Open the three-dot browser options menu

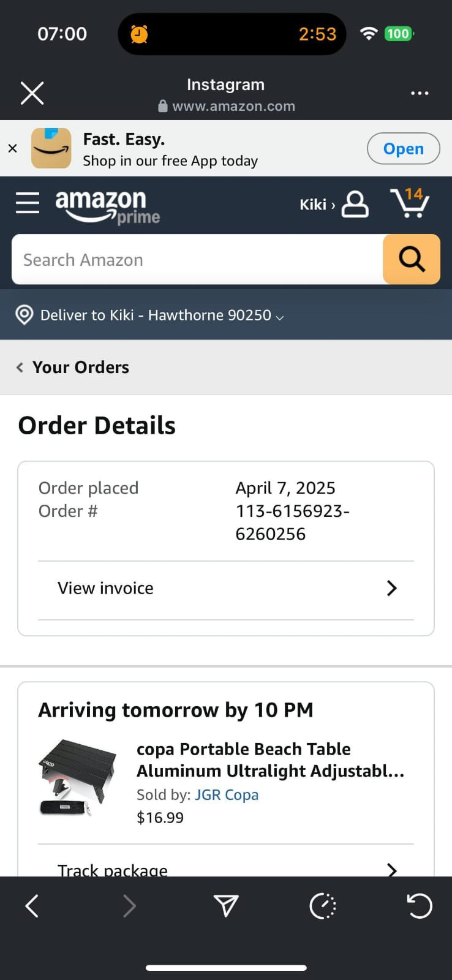[x=420, y=93]
